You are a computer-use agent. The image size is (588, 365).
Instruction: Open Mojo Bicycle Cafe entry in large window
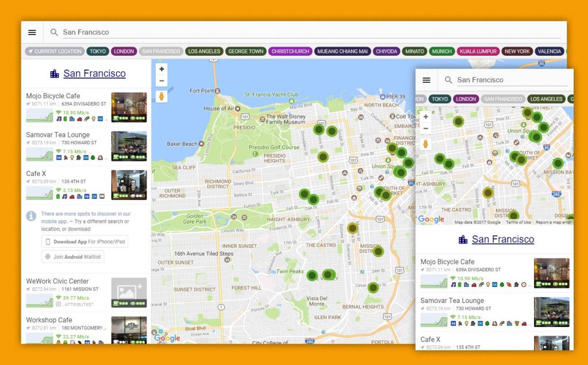[x=86, y=107]
